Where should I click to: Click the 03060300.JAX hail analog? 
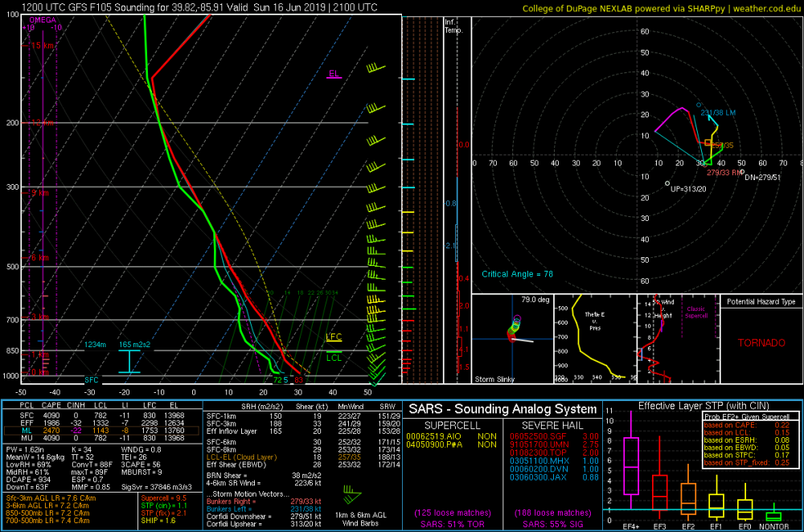(x=538, y=477)
